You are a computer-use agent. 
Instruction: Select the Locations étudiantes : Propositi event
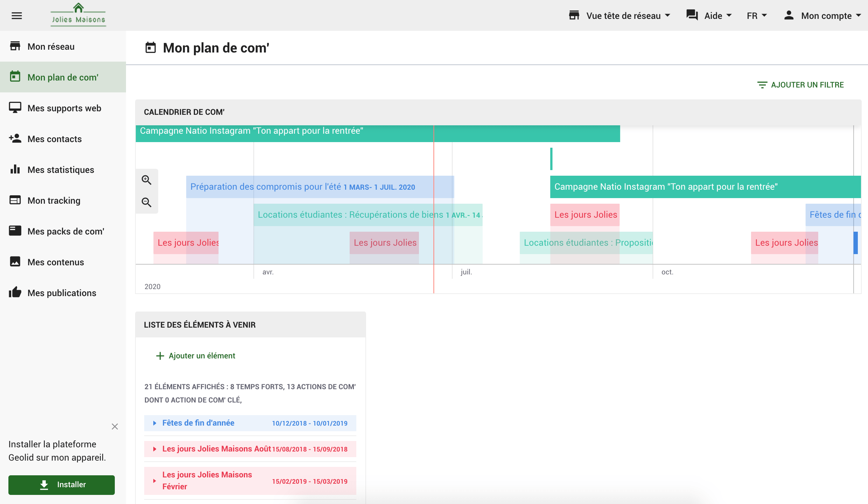pyautogui.click(x=586, y=243)
